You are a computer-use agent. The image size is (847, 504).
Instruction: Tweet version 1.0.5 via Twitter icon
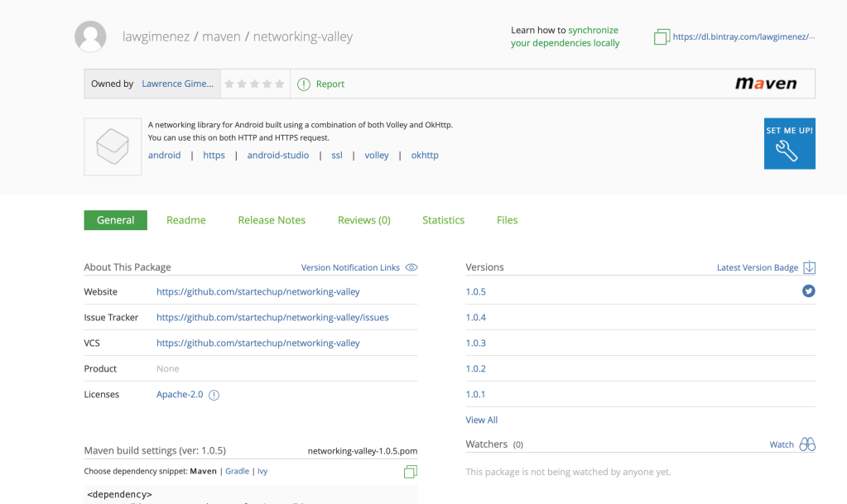(808, 291)
